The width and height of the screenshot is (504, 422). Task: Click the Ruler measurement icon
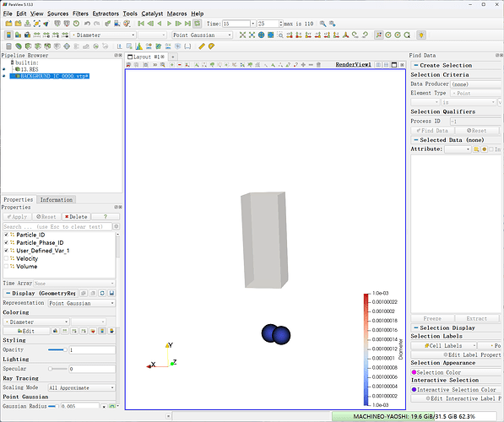coord(202,46)
